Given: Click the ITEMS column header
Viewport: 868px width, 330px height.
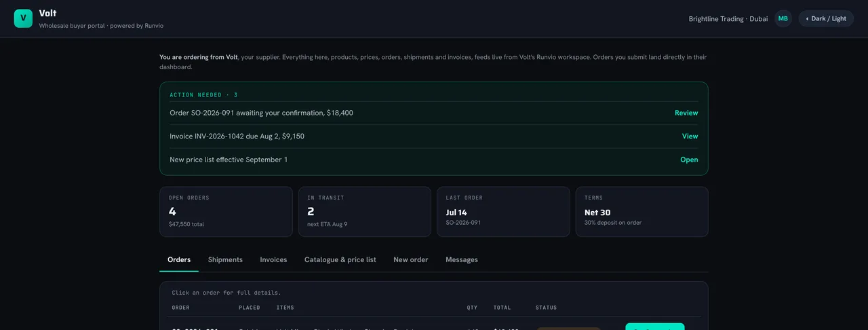Looking at the screenshot, I should point(285,308).
